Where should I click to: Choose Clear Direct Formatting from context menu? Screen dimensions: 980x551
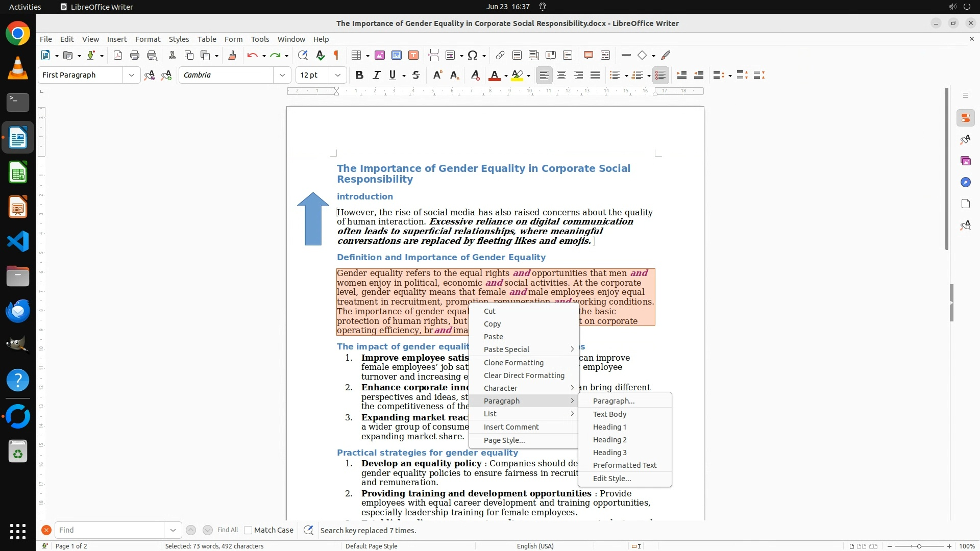coord(524,375)
